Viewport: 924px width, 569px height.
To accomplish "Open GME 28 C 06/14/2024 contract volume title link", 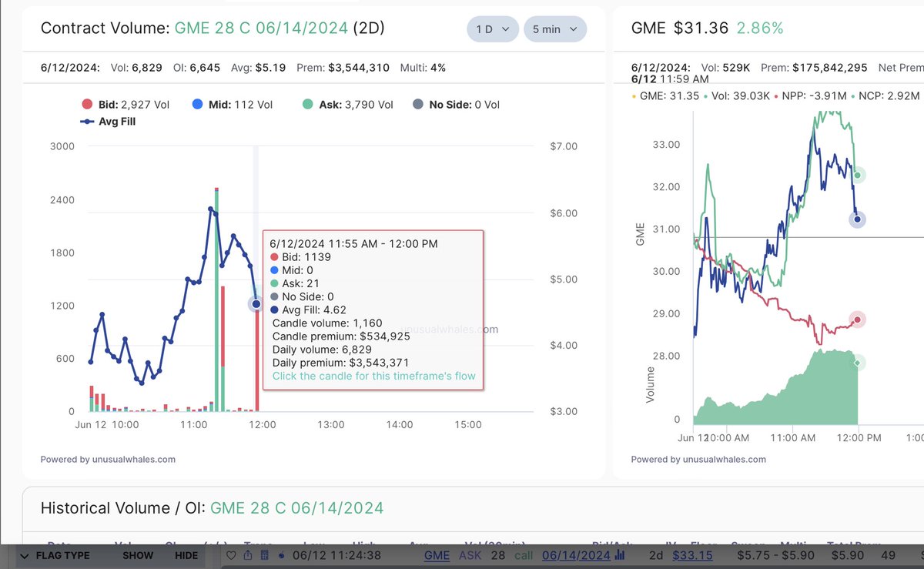I will 262,28.
